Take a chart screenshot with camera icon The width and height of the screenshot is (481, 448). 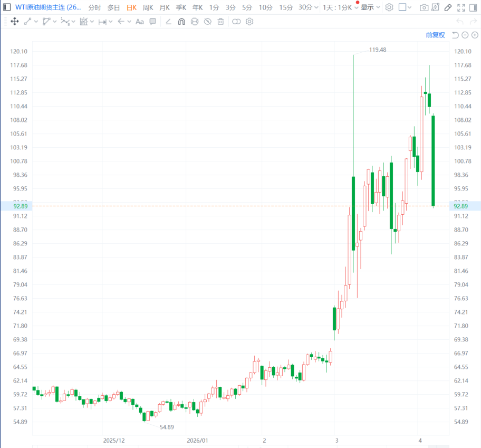[x=424, y=7]
